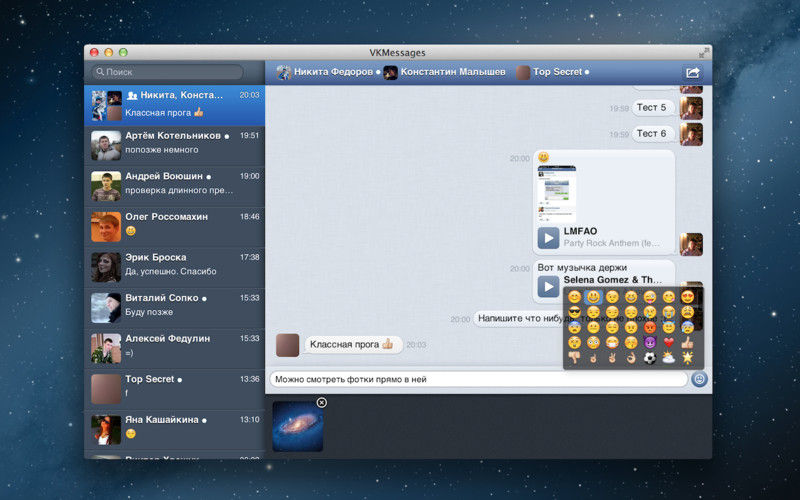Screen dimensions: 800x500
Task: Pick the heart-eyes emoji in the picker
Action: pyautogui.click(x=687, y=296)
